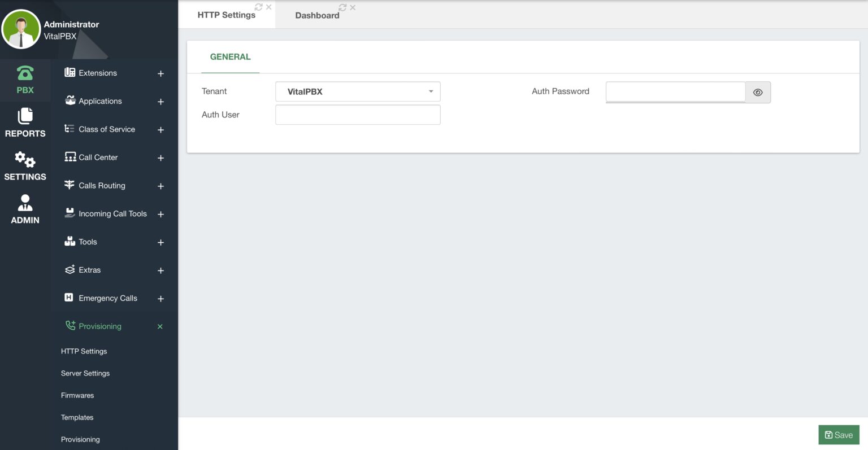
Task: Collapse the Provisioning menu
Action: pos(160,326)
